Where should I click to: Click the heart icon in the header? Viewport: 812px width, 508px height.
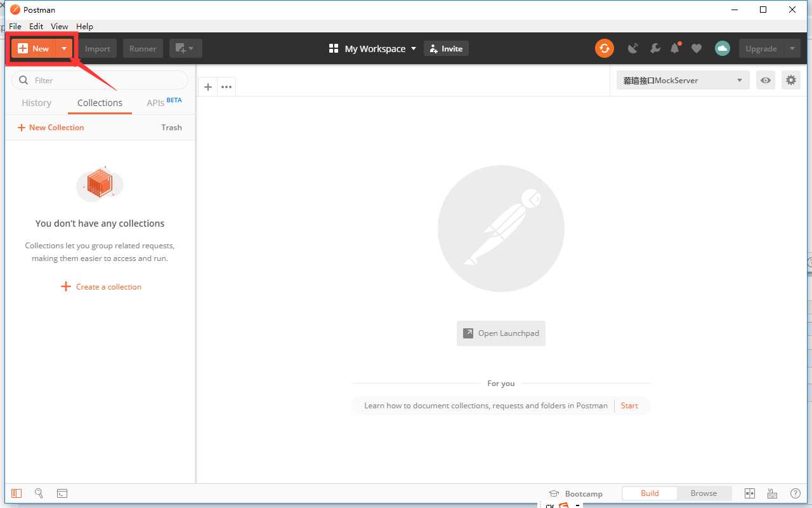click(697, 48)
